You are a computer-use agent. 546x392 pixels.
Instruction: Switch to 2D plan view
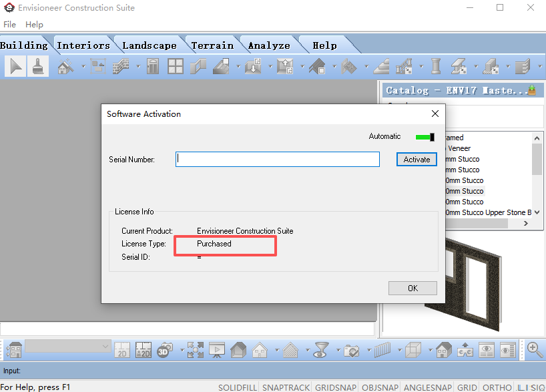pyautogui.click(x=122, y=350)
